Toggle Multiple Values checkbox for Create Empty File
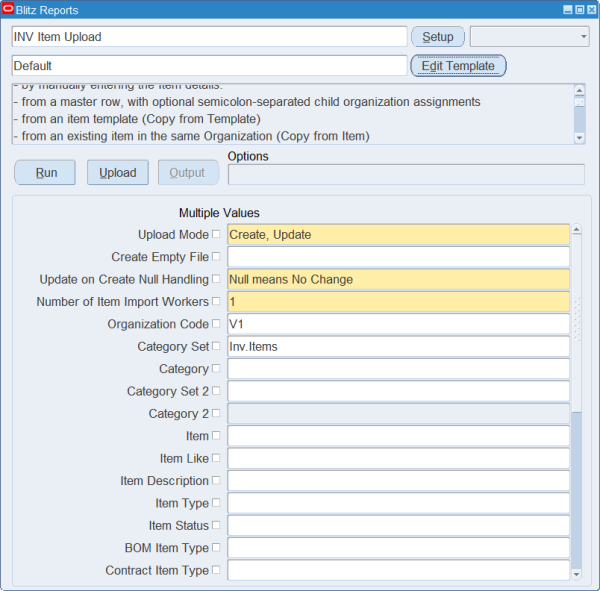The height and width of the screenshot is (591, 600). [216, 256]
